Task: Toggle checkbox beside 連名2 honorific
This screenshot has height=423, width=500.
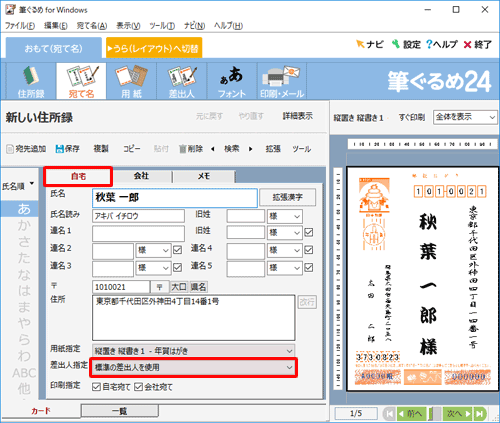Action: tap(178, 250)
